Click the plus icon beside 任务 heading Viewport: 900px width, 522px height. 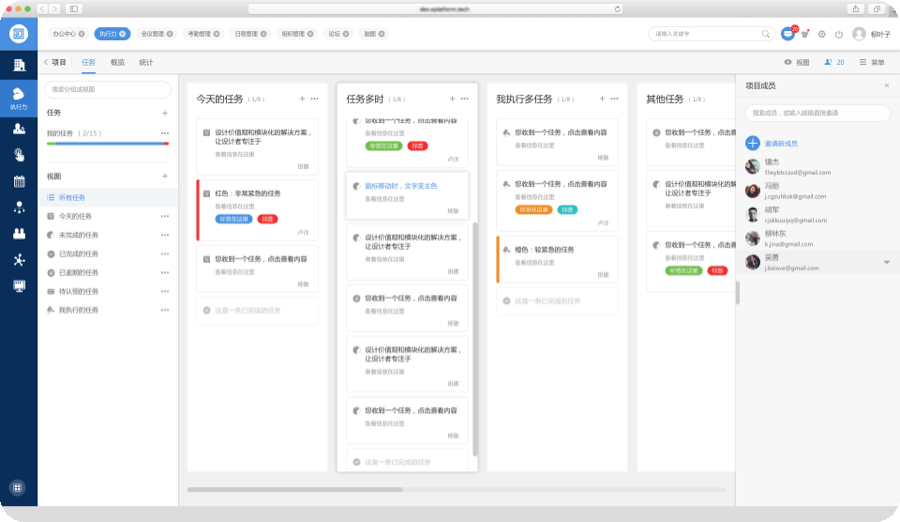(165, 113)
